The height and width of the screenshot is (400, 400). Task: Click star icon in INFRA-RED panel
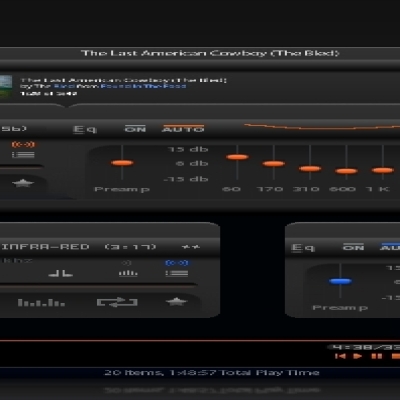176,302
